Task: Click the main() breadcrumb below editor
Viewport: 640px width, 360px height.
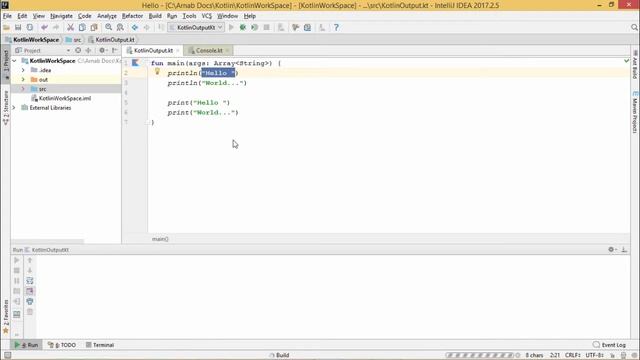Action: 160,239
